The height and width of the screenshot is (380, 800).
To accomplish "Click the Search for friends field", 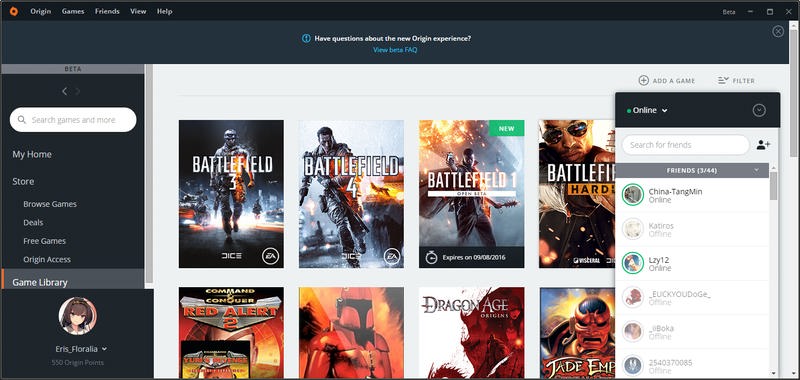I will point(685,145).
